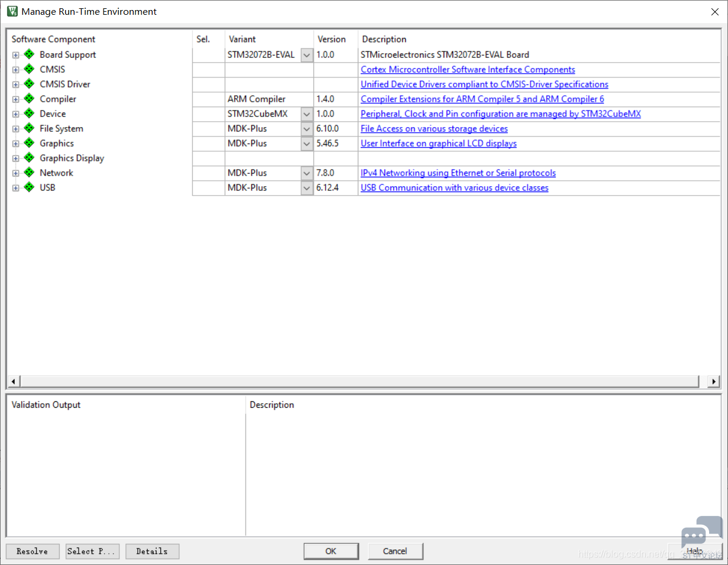Expand the Compiler tree node
This screenshot has height=565, width=728.
coord(16,99)
